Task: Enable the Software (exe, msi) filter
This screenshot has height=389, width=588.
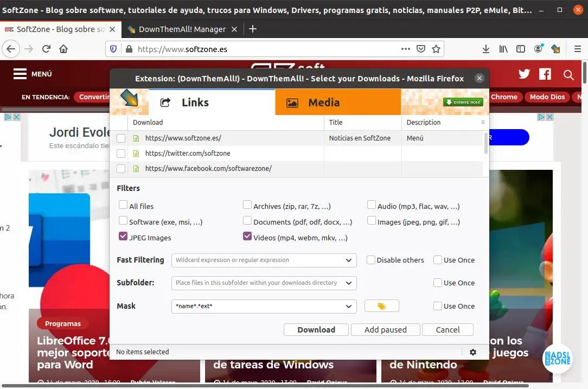Action: tap(123, 221)
